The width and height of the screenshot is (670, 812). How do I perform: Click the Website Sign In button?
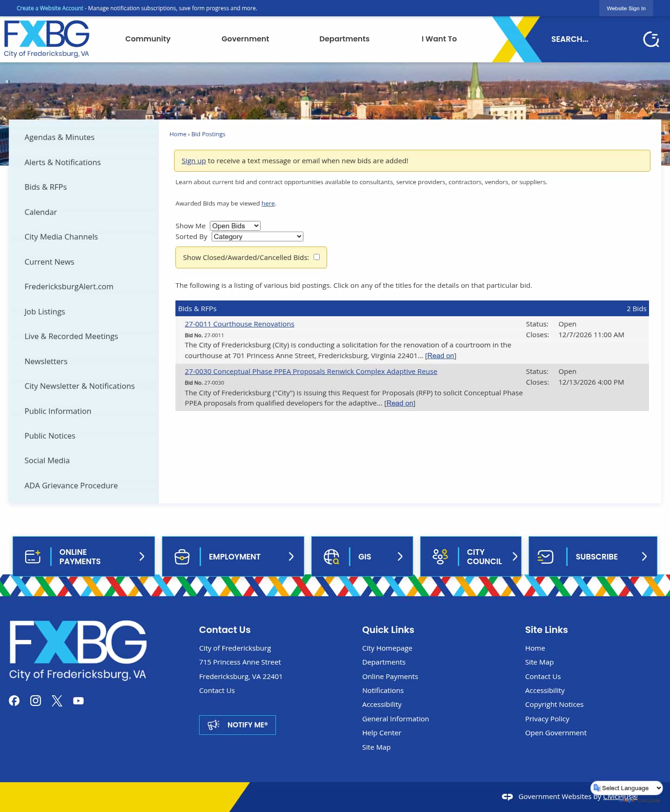coord(626,8)
